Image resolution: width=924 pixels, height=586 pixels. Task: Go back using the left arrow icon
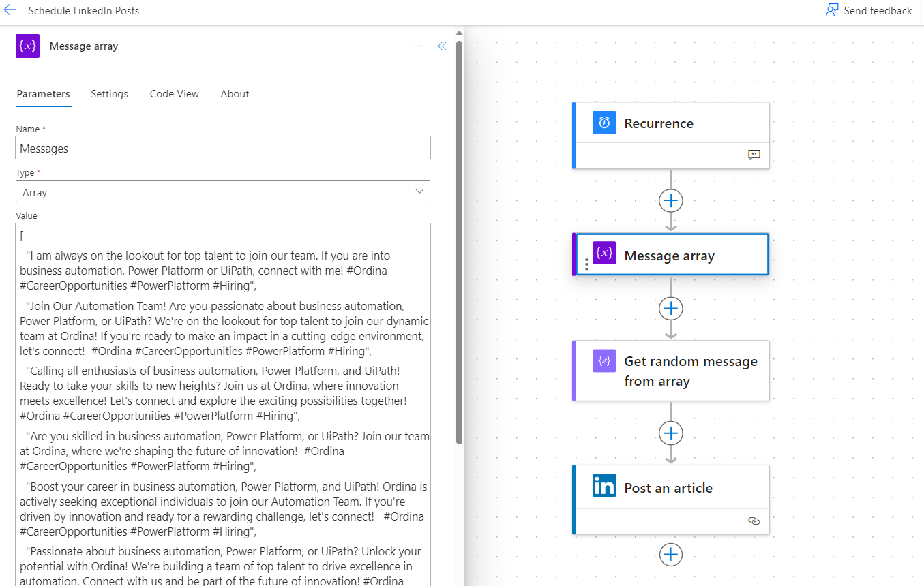coord(10,10)
